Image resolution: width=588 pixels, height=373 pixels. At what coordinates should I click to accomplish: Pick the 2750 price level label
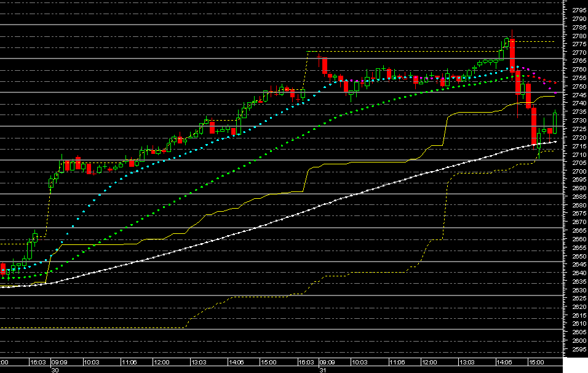tap(579, 86)
